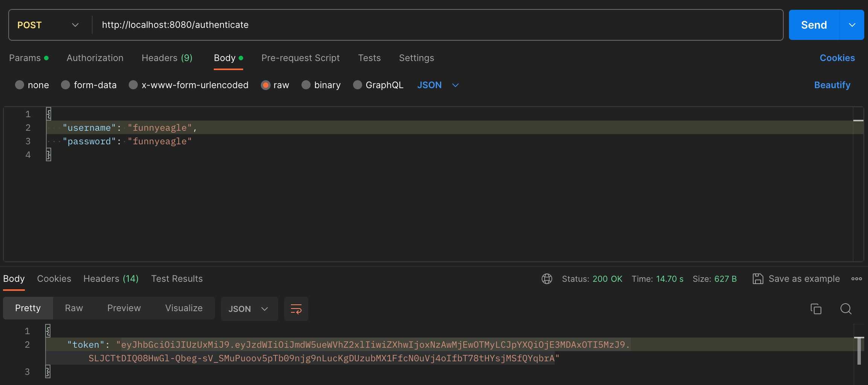Click the Save as example icon

[757, 279]
